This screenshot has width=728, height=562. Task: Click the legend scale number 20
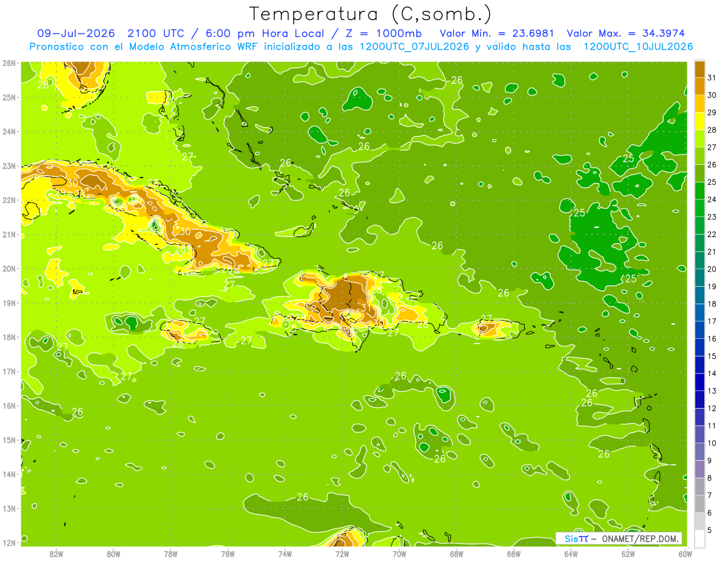[713, 269]
